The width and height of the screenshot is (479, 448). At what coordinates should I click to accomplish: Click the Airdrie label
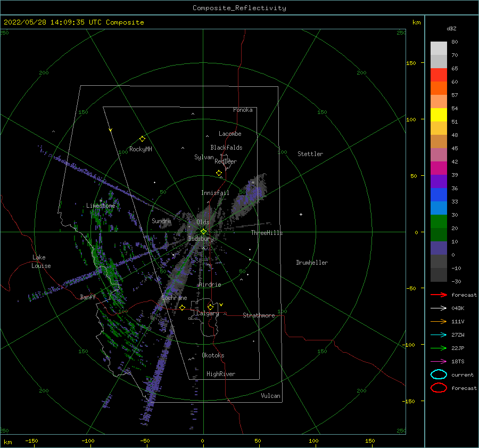point(210,284)
